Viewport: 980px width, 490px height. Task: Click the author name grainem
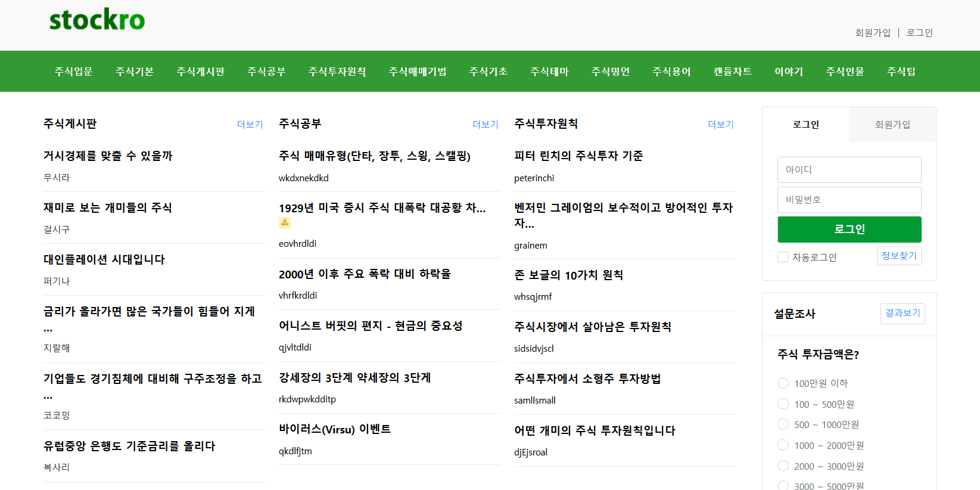pyautogui.click(x=531, y=246)
